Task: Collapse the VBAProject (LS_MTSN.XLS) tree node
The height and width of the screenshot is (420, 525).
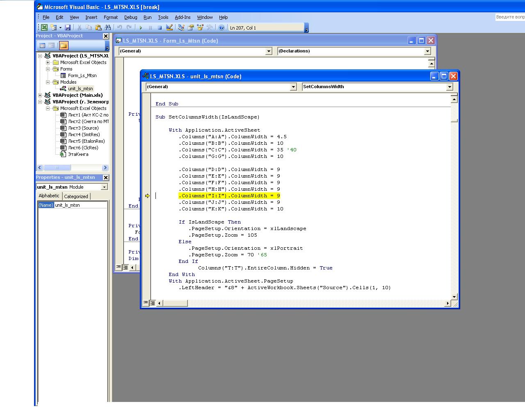Action: point(40,56)
